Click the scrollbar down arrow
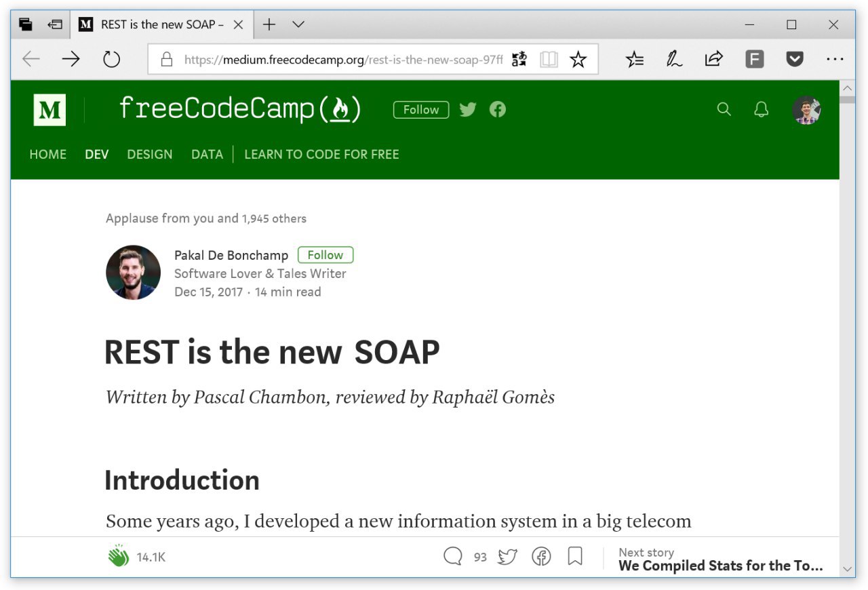The height and width of the screenshot is (590, 868). click(x=847, y=568)
